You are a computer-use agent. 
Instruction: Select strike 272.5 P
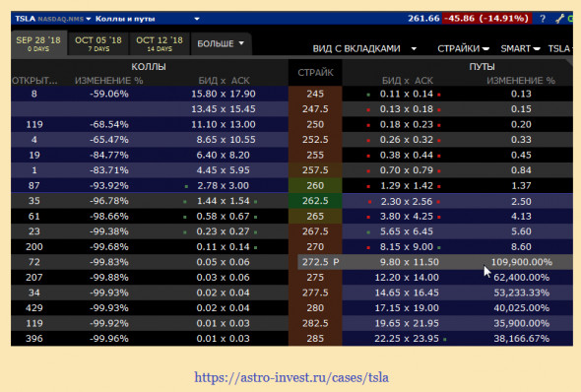tap(320, 262)
